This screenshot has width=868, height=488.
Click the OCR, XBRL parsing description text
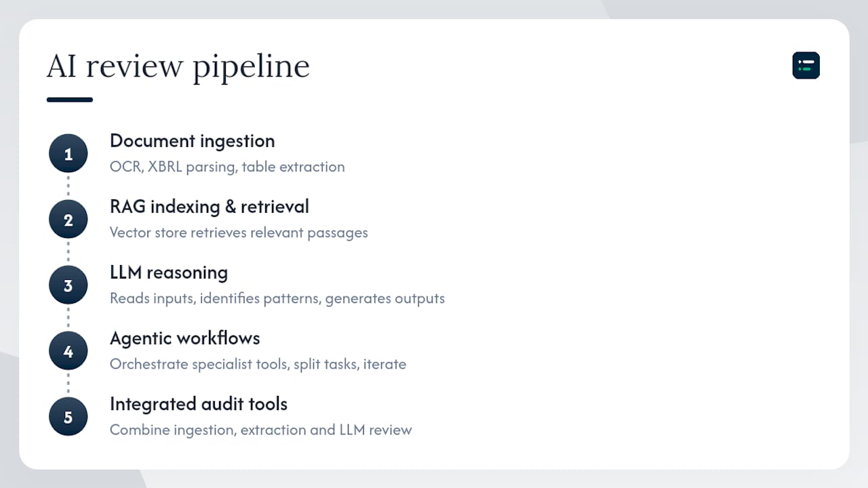[227, 167]
